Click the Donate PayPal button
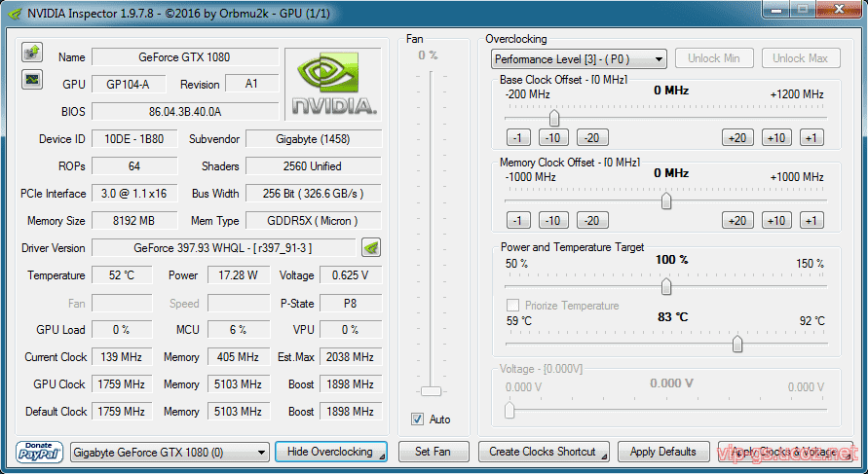Viewport: 868px width, 474px height. coord(39,452)
